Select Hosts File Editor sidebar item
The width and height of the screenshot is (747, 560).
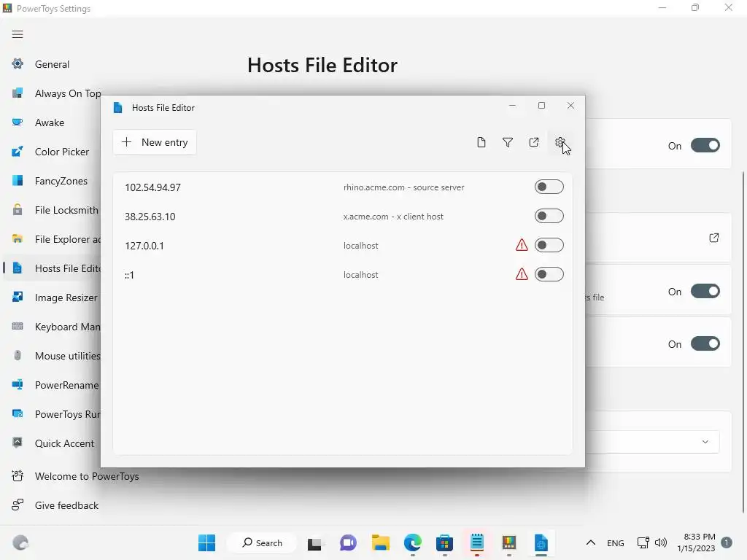click(x=53, y=268)
